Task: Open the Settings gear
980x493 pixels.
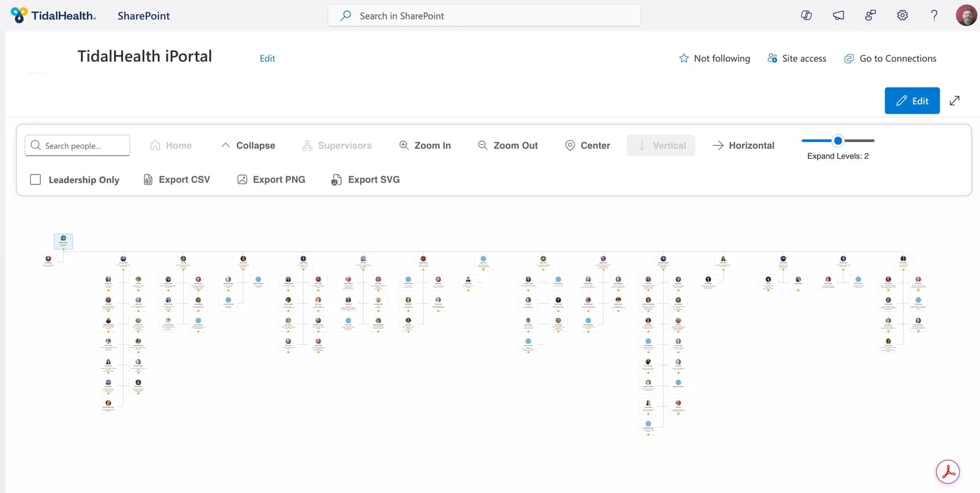Action: tap(902, 15)
